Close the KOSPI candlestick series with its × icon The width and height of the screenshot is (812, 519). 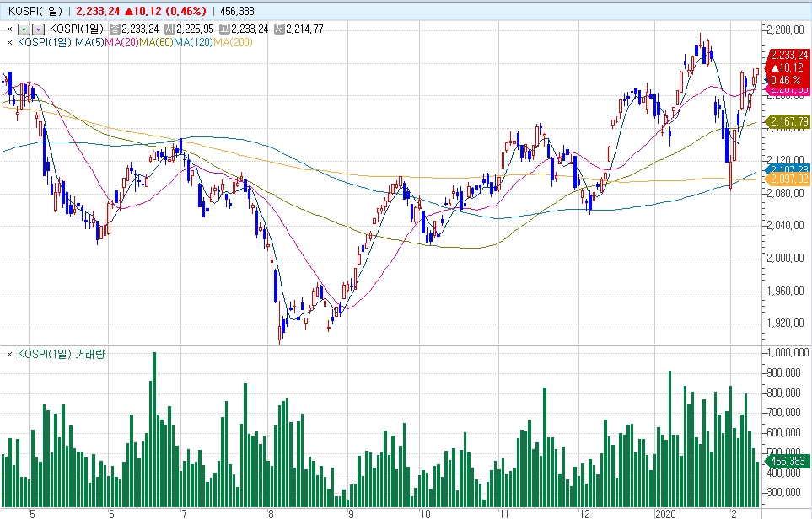click(x=9, y=29)
